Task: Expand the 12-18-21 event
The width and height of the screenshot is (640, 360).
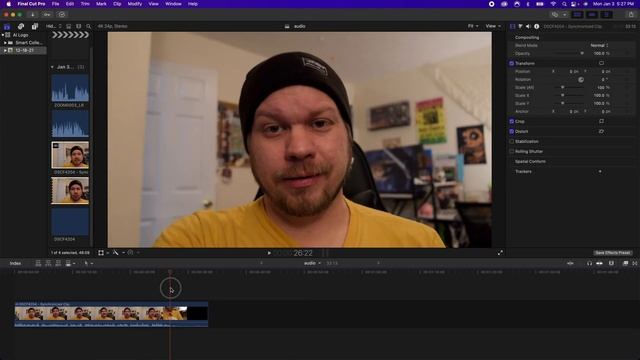Action: pos(5,51)
